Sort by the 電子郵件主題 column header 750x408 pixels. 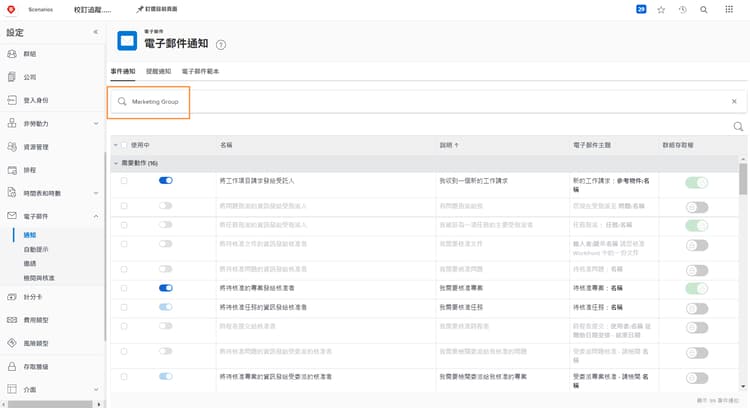click(x=592, y=145)
